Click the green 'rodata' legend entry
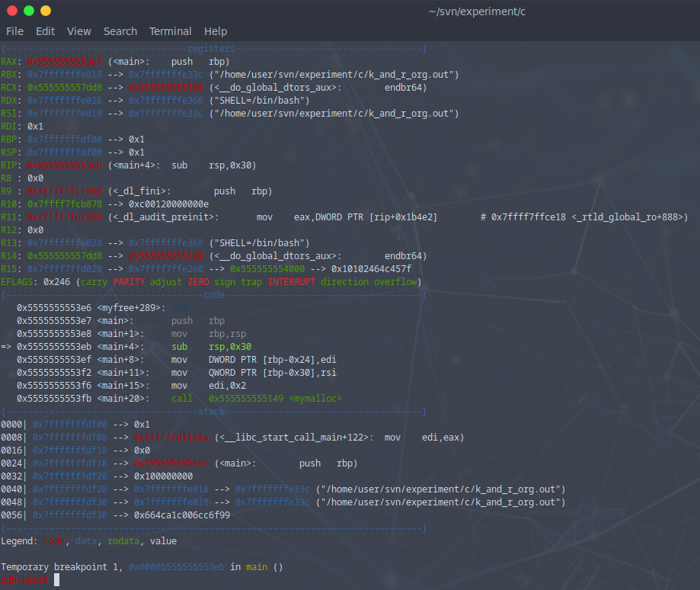 click(x=123, y=541)
